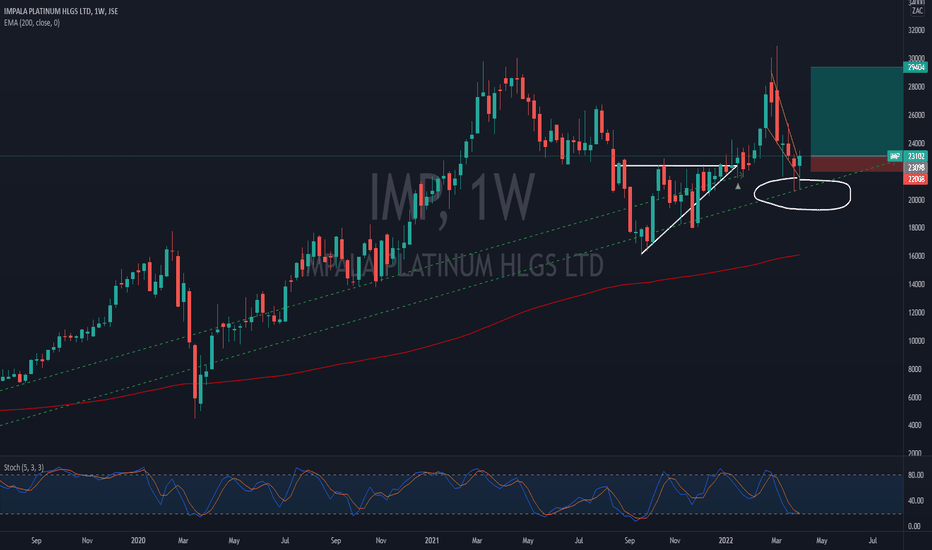Image resolution: width=932 pixels, height=550 pixels.
Task: Click the 40.00 stochastic axis label
Action: pyautogui.click(x=917, y=501)
